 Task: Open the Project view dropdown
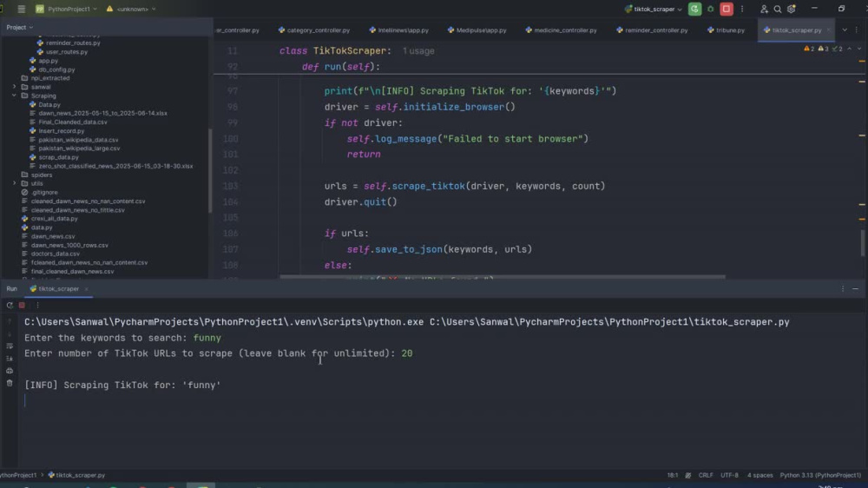click(x=19, y=27)
